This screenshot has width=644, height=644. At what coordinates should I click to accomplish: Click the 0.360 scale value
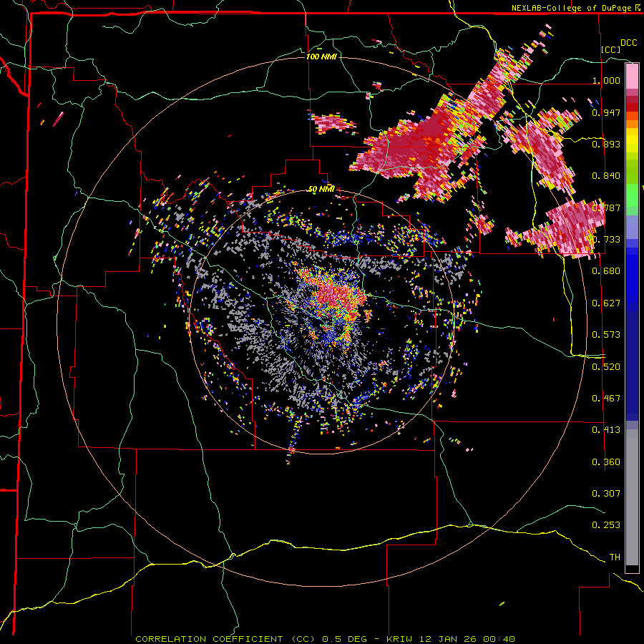pyautogui.click(x=606, y=462)
